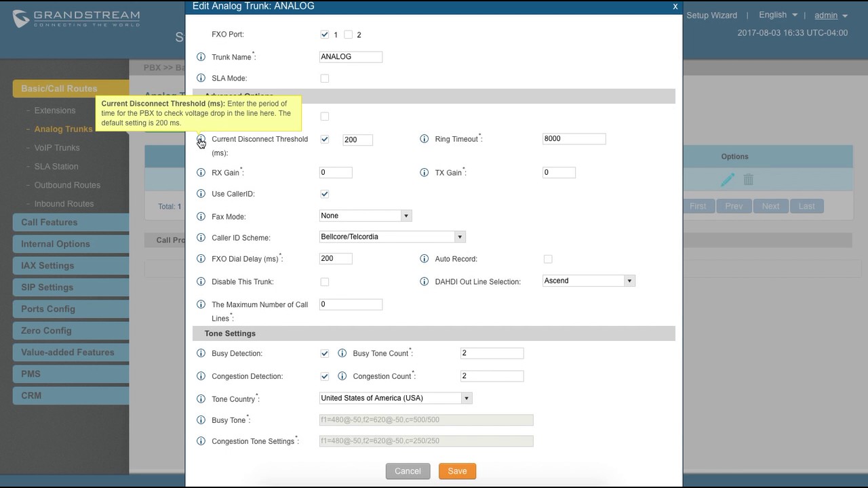Open Value-added Features sidebar section
This screenshot has height=488, width=868.
(71, 352)
